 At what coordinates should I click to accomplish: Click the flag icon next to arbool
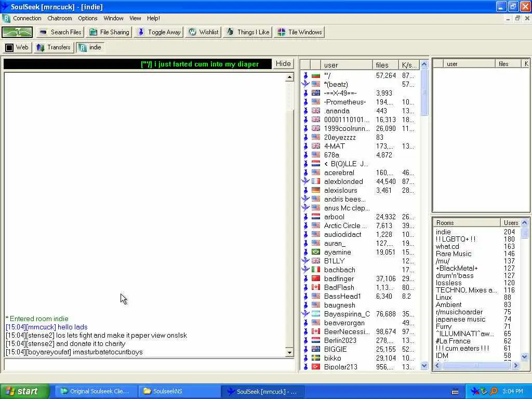coord(316,217)
